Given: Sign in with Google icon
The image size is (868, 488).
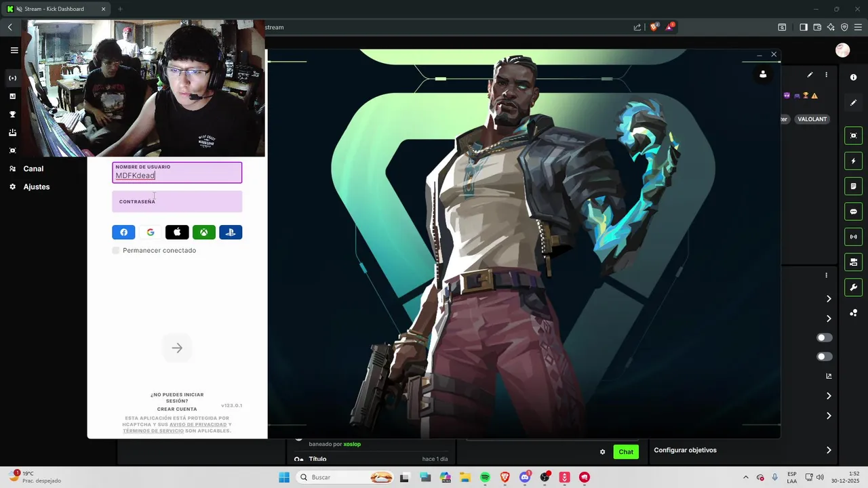Looking at the screenshot, I should coord(151,232).
